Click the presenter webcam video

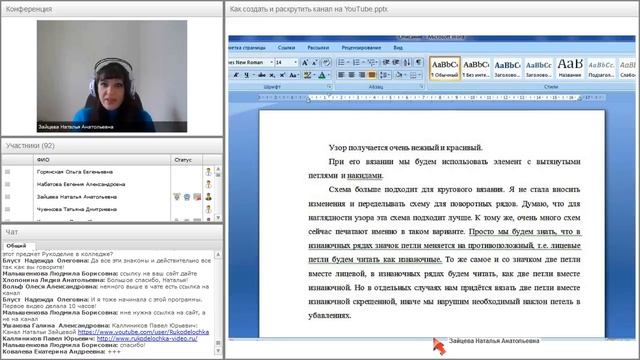112,76
